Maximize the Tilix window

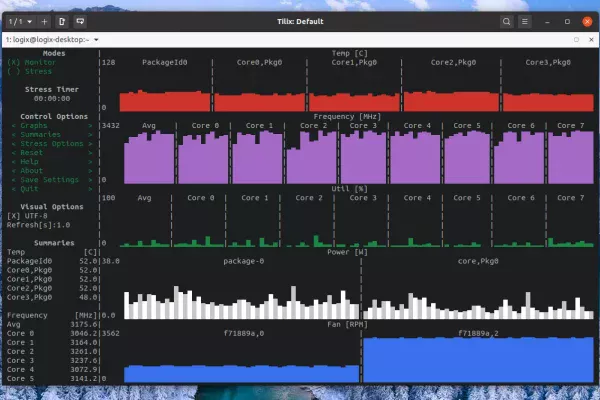tap(567, 22)
